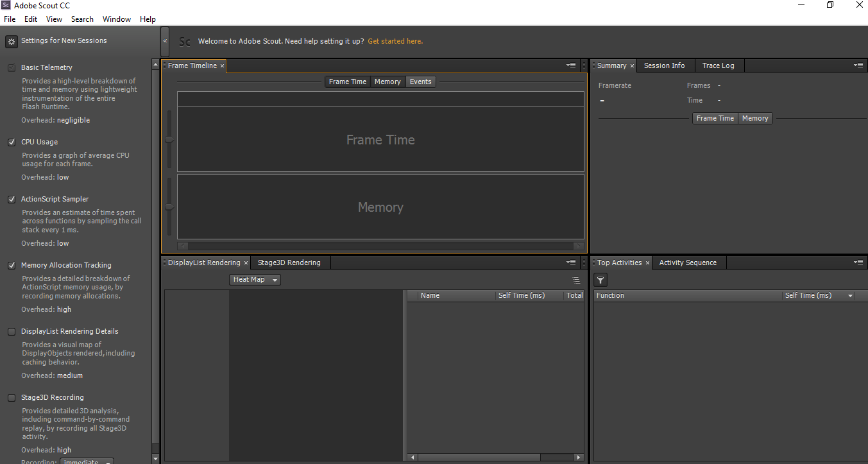Click the "Overhead: negligible" text
This screenshot has height=464, width=868.
tap(56, 120)
